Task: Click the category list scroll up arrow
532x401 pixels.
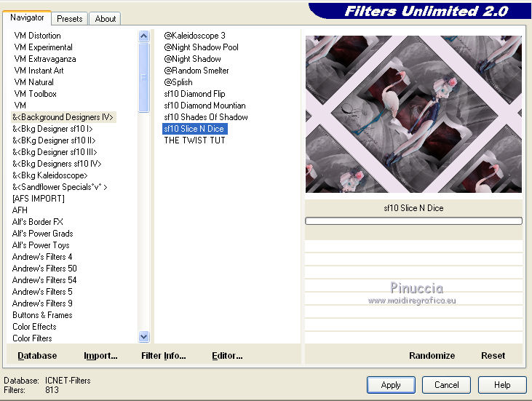Action: [144, 36]
